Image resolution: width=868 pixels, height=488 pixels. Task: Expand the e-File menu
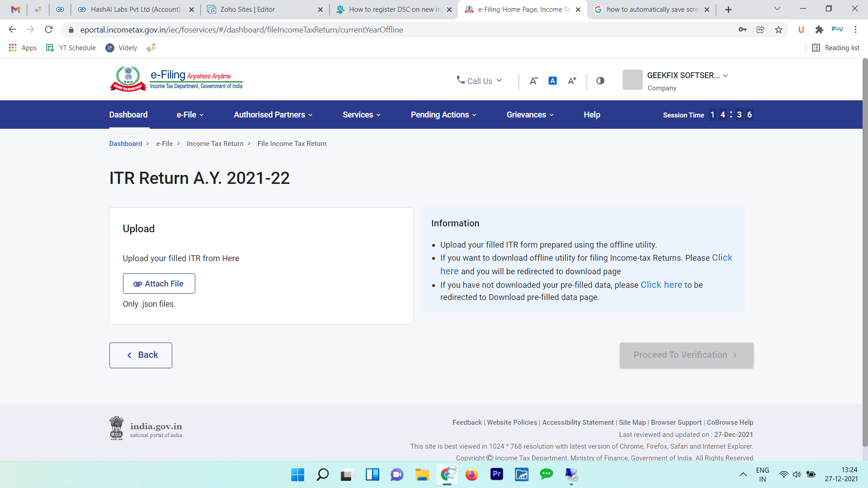coord(190,115)
